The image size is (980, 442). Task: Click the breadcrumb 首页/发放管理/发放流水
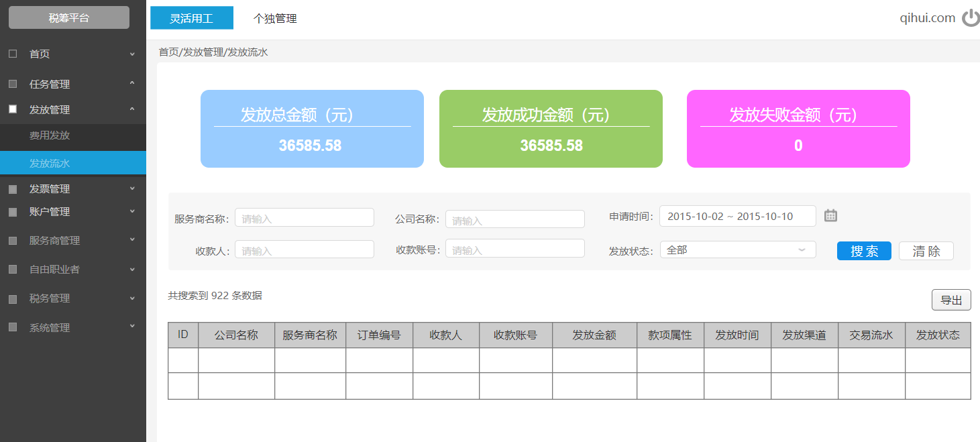tap(213, 52)
